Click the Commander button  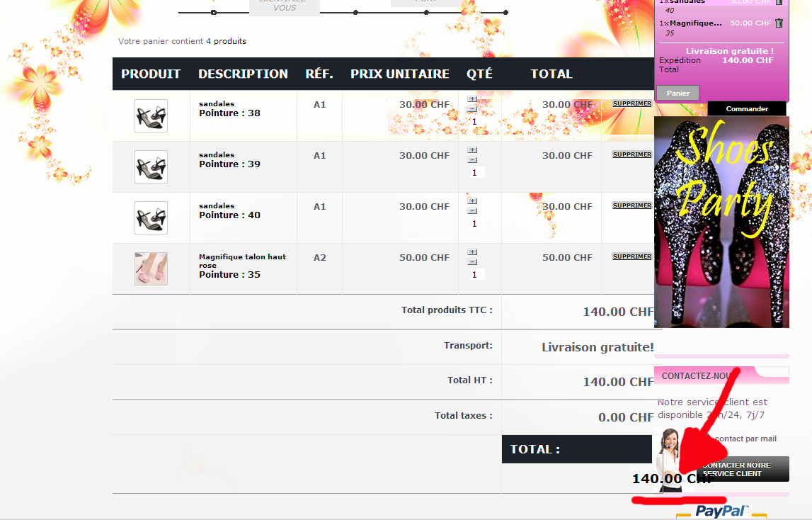point(747,109)
